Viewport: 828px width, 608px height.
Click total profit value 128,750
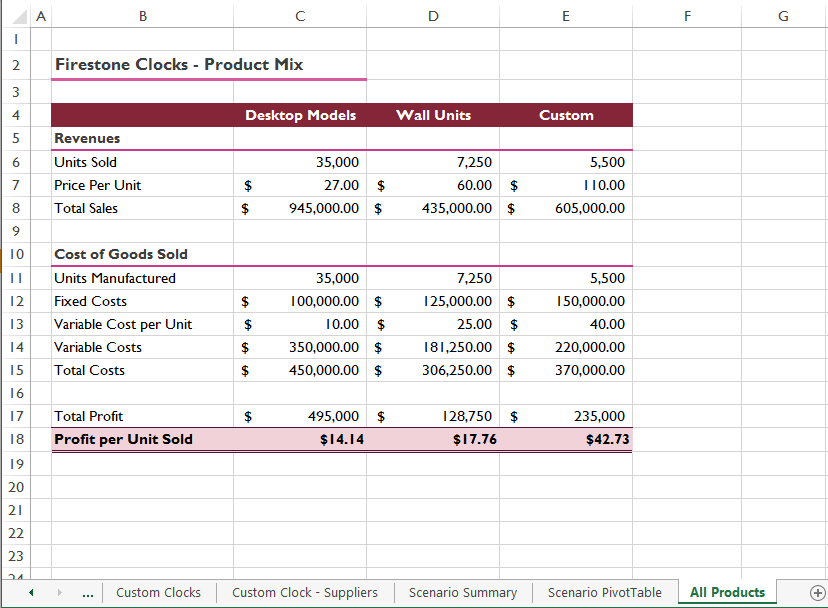(433, 416)
